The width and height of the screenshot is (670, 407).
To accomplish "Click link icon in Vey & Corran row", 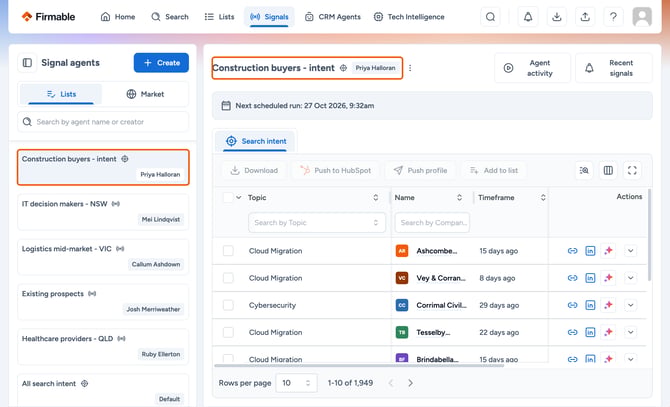I will pos(572,278).
